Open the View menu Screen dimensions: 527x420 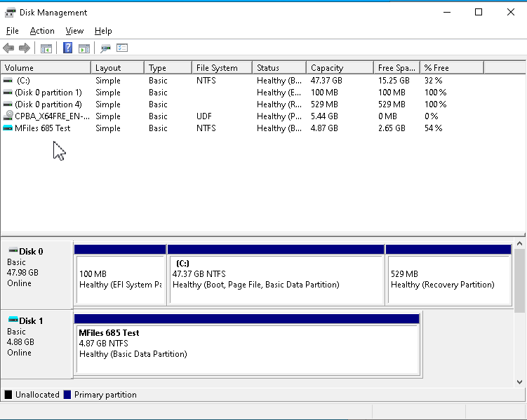(74, 31)
